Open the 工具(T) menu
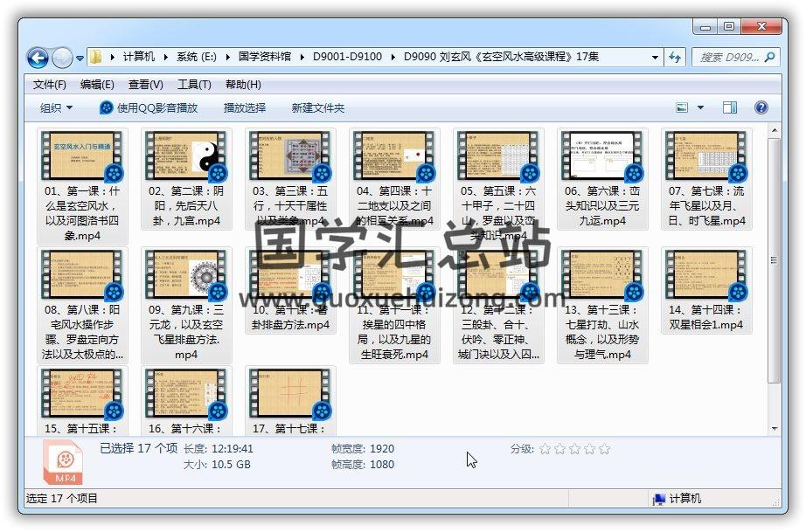This screenshot has width=806, height=532. pyautogui.click(x=194, y=85)
